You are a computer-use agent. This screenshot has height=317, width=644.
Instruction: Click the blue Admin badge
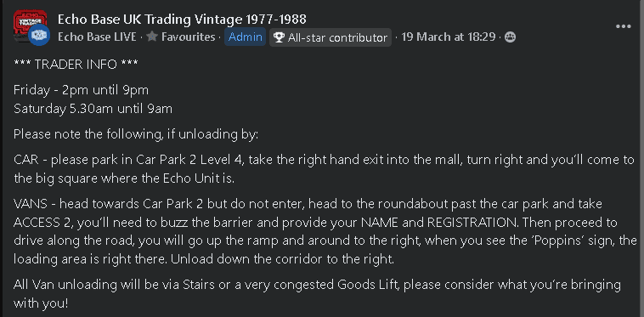pyautogui.click(x=246, y=37)
